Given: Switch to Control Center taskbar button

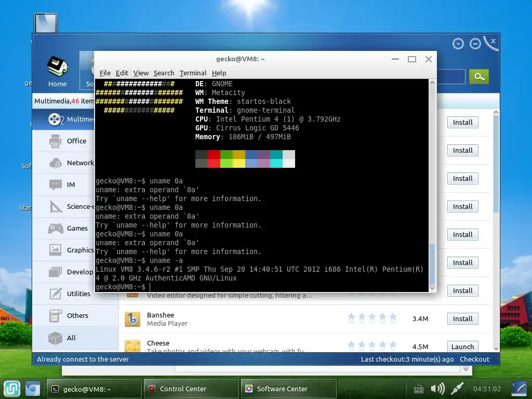Looking at the screenshot, I should coord(191,389).
